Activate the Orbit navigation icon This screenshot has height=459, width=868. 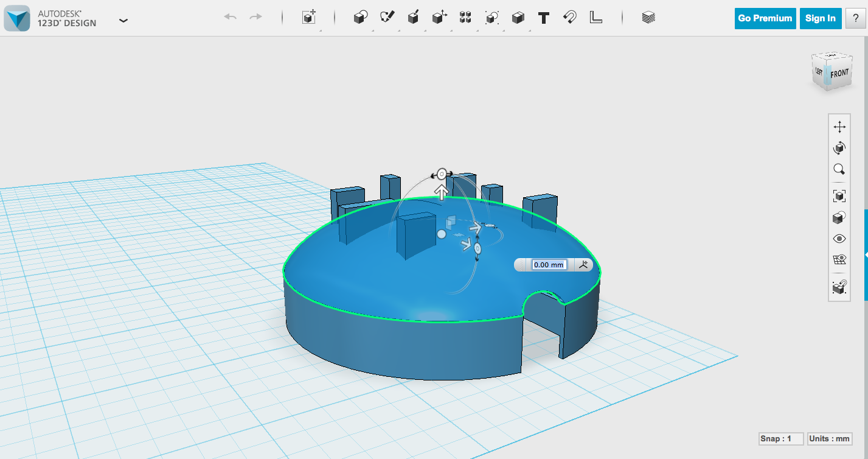click(x=839, y=147)
